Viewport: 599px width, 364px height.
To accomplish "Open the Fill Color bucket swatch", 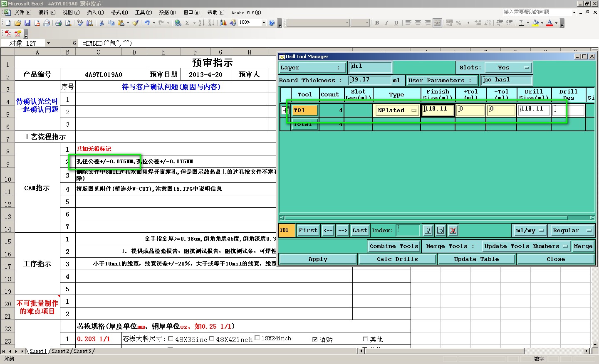I will [536, 23].
